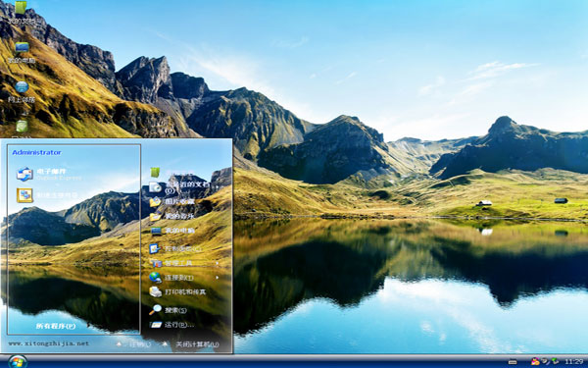The image size is (588, 368).
Task: Open 我的音乐 music folder icon
Action: (155, 216)
